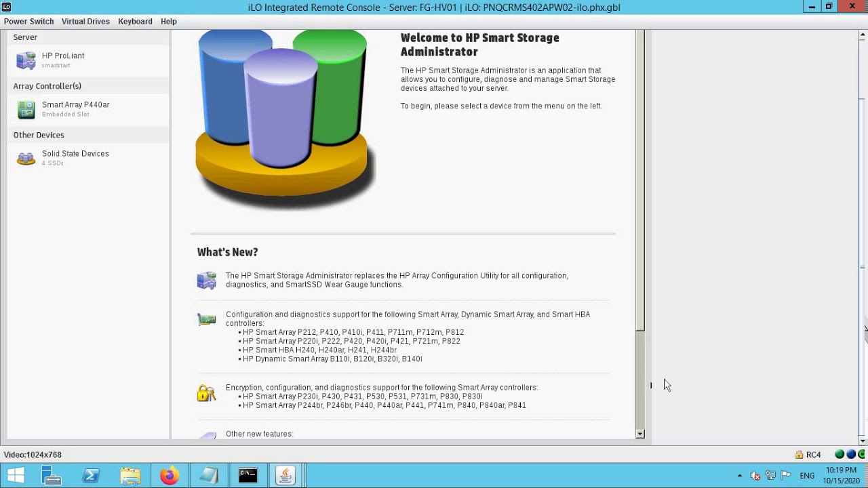Switch to Notepad in the taskbar

point(209,476)
